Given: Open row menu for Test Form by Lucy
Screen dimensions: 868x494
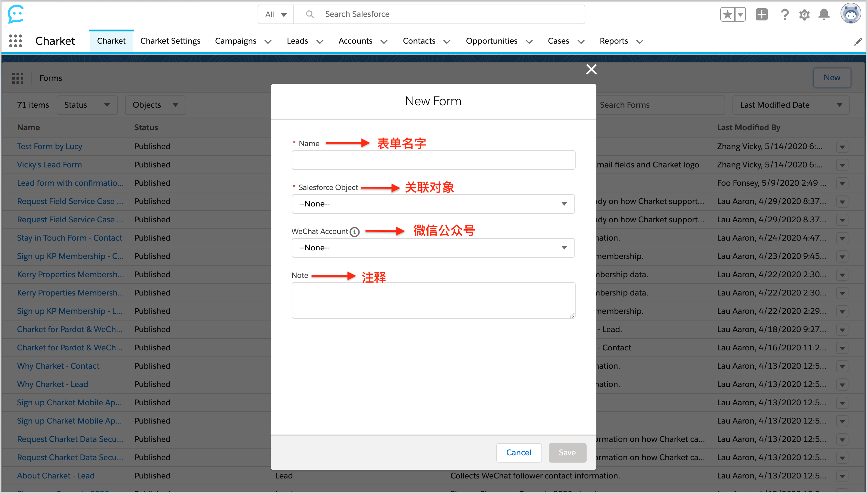Looking at the screenshot, I should [x=842, y=147].
